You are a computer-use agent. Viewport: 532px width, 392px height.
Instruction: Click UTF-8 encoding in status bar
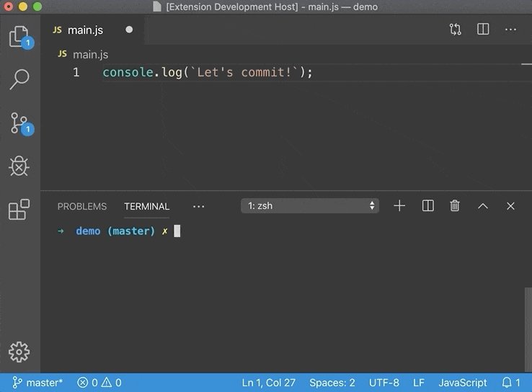point(384,383)
